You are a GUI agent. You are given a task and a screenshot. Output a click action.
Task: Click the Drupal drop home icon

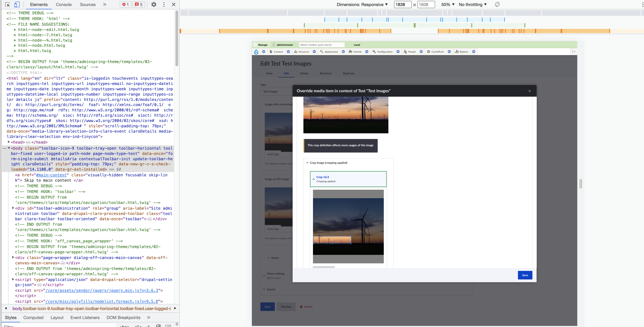[256, 52]
